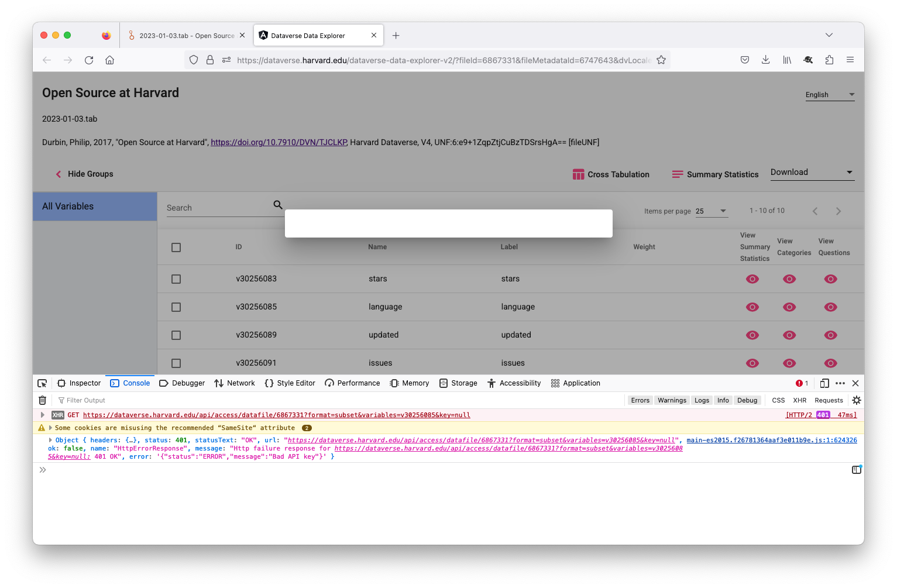This screenshot has width=897, height=588.
Task: Open Firefox downloads from toolbar icon
Action: click(765, 60)
